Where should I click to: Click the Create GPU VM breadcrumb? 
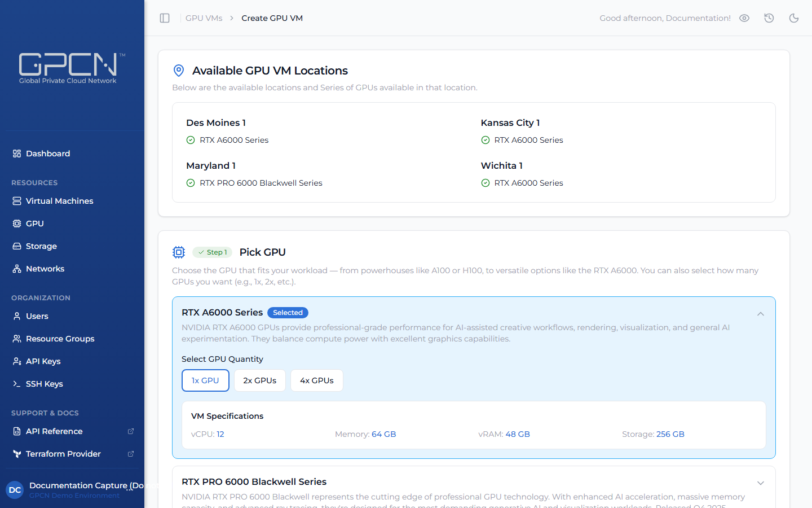click(272, 18)
